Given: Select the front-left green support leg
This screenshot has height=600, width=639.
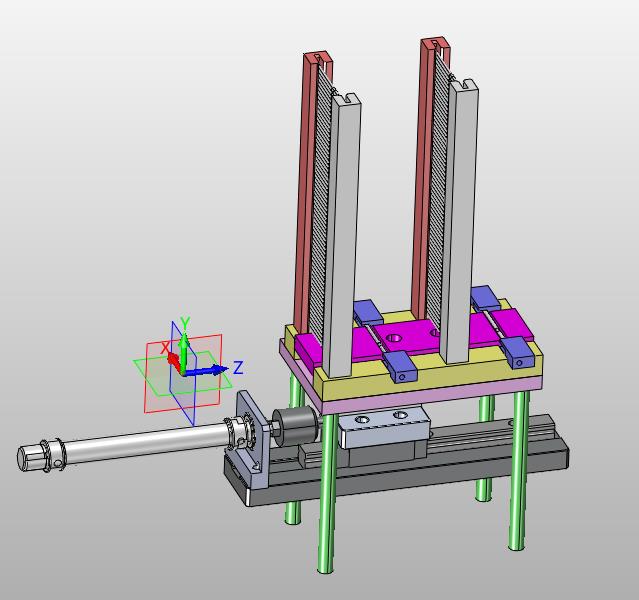Looking at the screenshot, I should [327, 493].
